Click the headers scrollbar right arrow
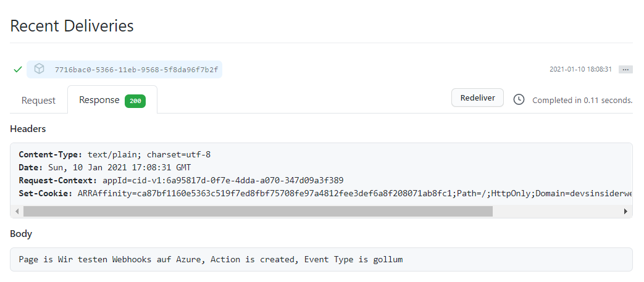Screen dimensions: 644x282 625,211
